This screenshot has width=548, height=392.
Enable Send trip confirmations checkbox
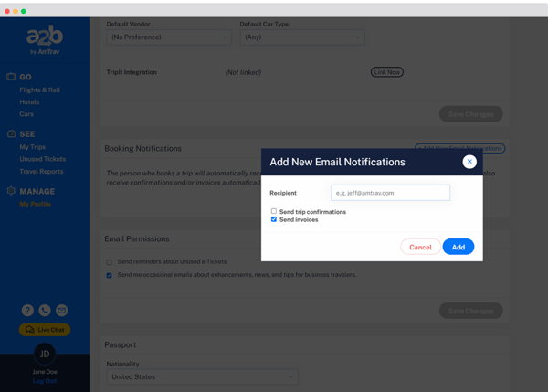coord(274,211)
